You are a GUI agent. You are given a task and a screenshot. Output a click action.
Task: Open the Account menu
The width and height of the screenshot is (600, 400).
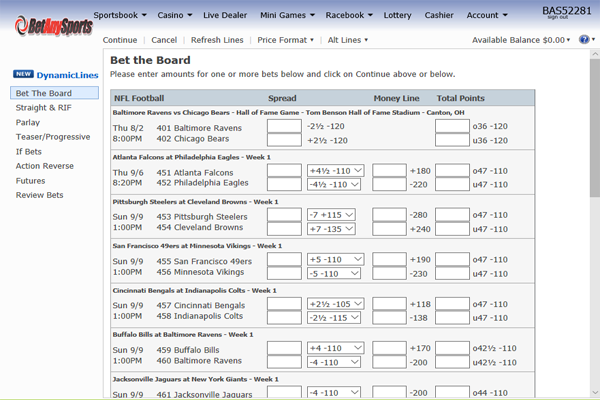tap(487, 15)
